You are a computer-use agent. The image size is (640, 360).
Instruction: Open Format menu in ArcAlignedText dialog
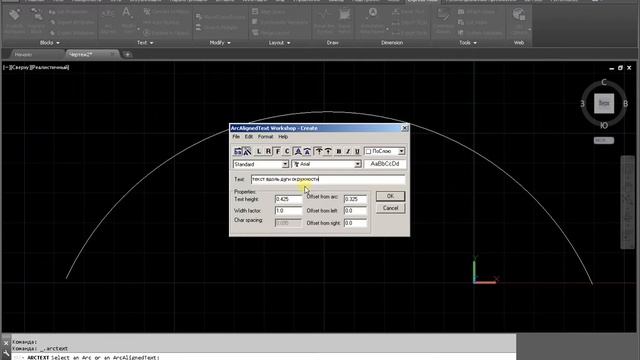coord(265,137)
